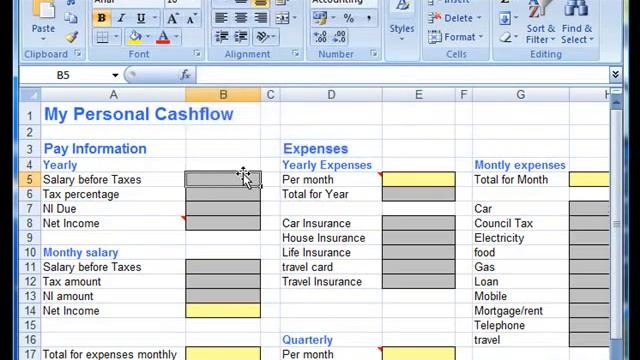640x360 pixels.
Task: Align text right
Action: [260, 18]
